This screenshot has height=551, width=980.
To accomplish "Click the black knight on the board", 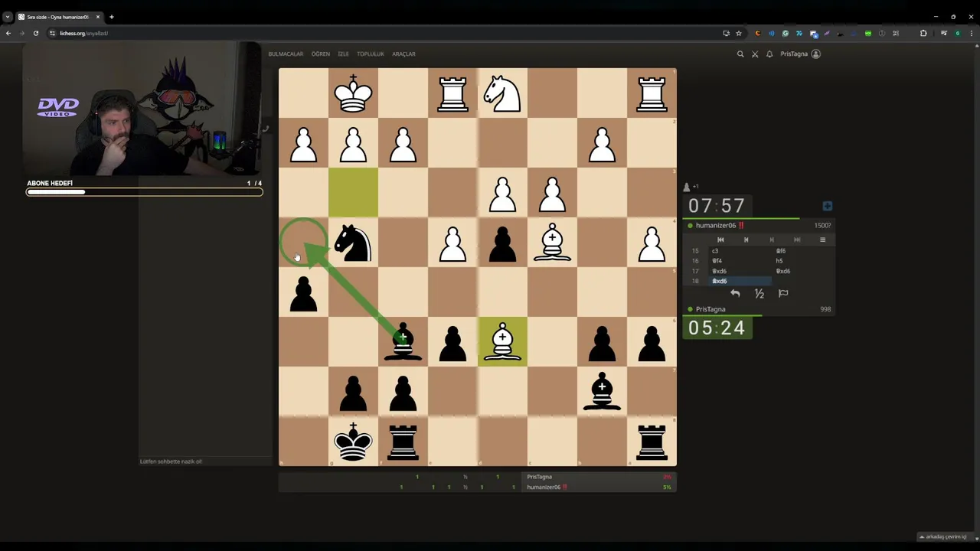I will [x=353, y=243].
